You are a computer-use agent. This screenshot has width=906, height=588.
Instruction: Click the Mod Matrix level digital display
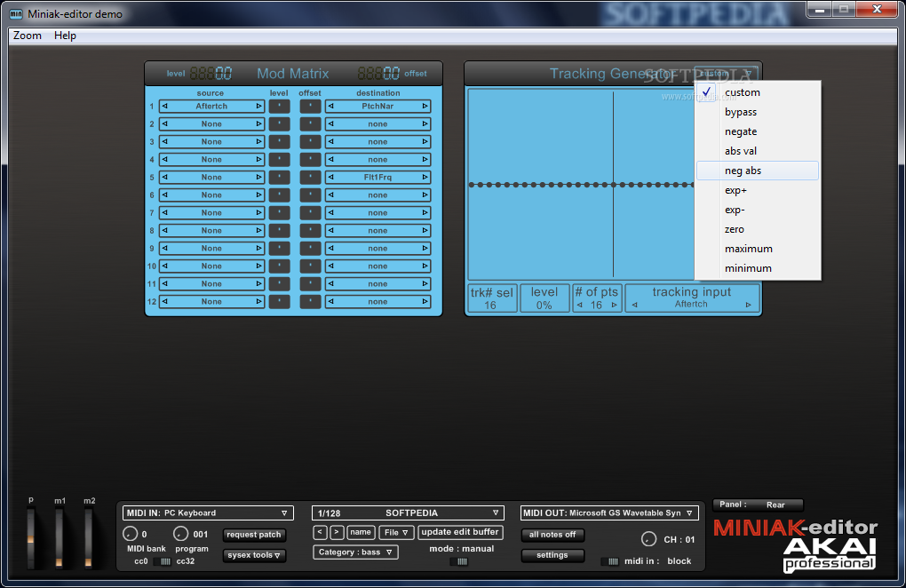[x=211, y=74]
